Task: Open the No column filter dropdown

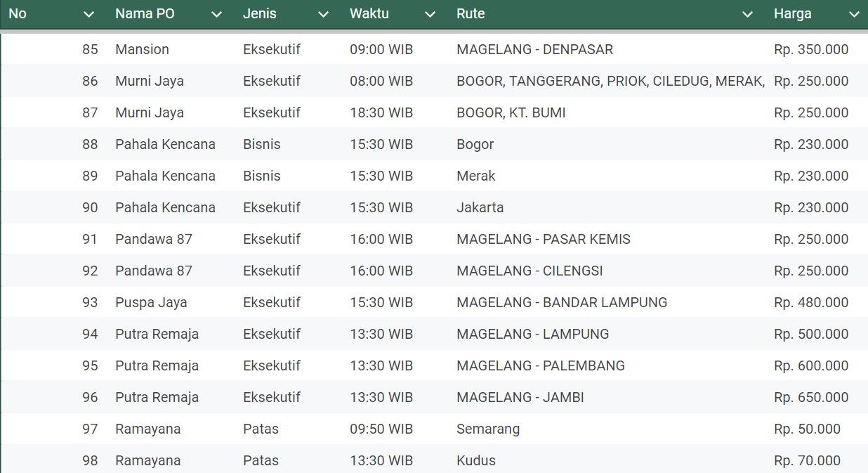Action: (x=89, y=13)
